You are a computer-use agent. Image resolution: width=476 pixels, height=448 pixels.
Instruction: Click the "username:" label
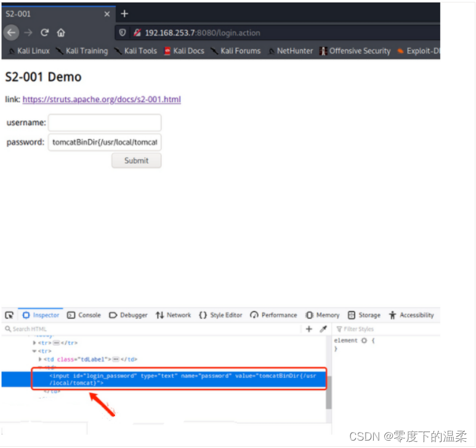[x=26, y=123]
